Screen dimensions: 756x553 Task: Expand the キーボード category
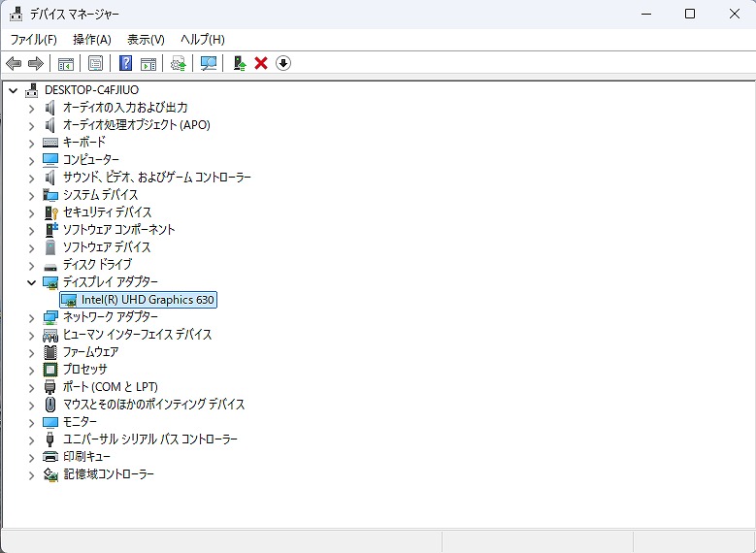tap(31, 143)
